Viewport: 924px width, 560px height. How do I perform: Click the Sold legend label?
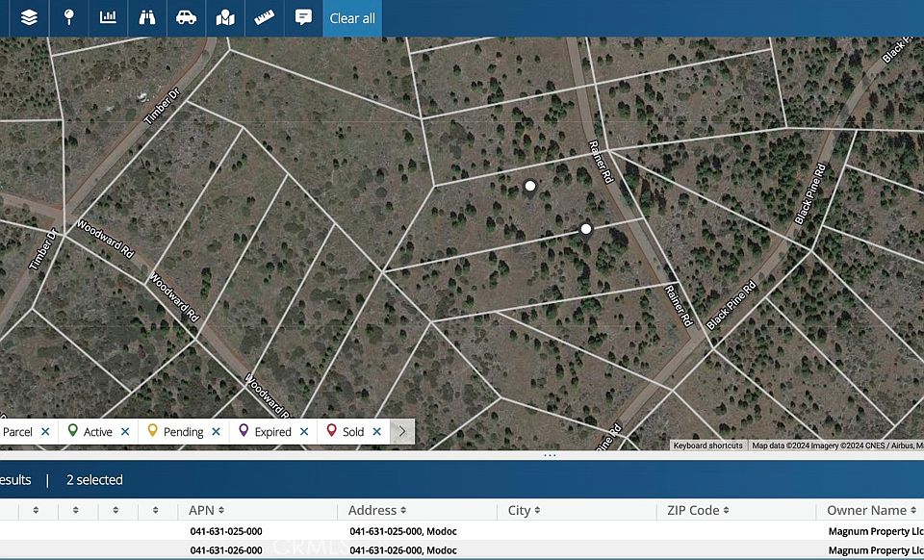coord(353,432)
